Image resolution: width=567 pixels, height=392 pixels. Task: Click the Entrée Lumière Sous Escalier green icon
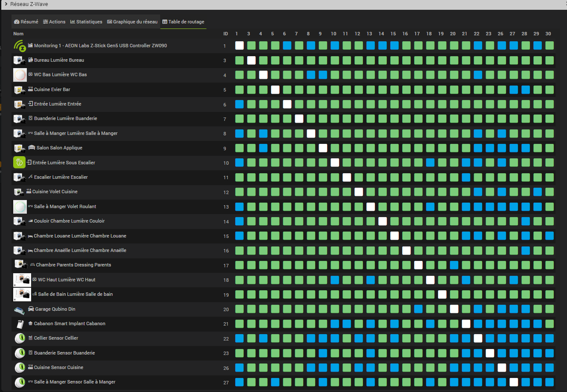coord(20,163)
